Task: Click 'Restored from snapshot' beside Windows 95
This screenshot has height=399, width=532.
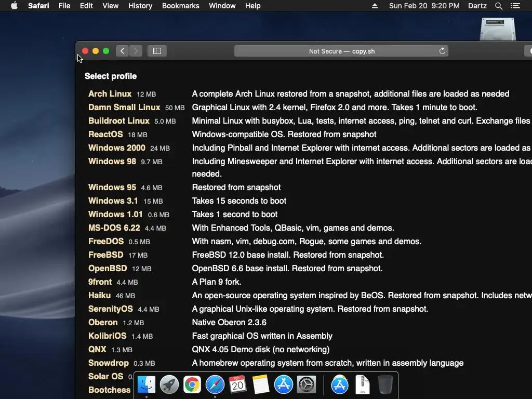Action: (236, 187)
